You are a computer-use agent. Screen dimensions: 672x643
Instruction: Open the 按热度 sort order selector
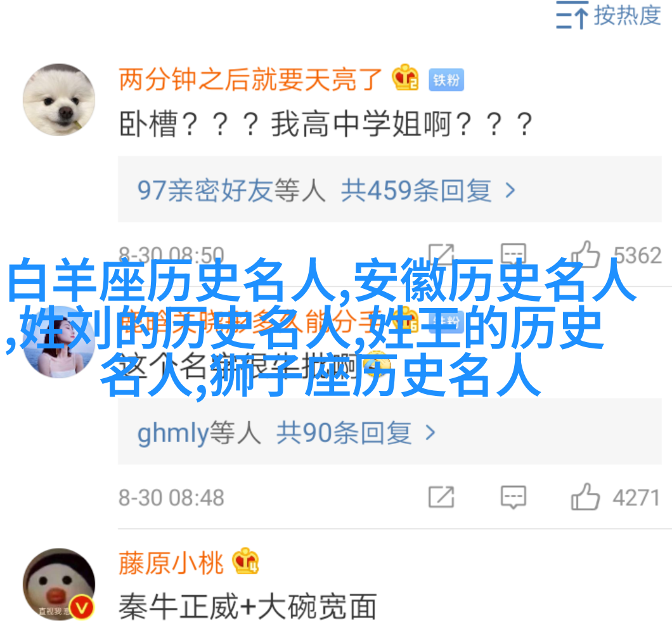[x=609, y=15]
